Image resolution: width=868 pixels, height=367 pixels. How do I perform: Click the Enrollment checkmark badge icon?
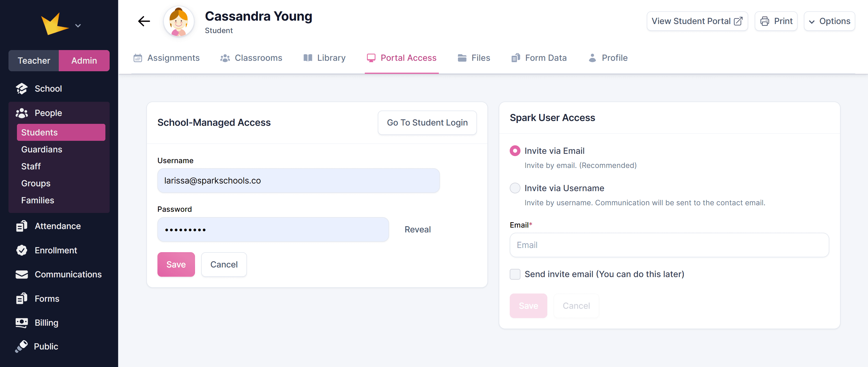coord(21,250)
